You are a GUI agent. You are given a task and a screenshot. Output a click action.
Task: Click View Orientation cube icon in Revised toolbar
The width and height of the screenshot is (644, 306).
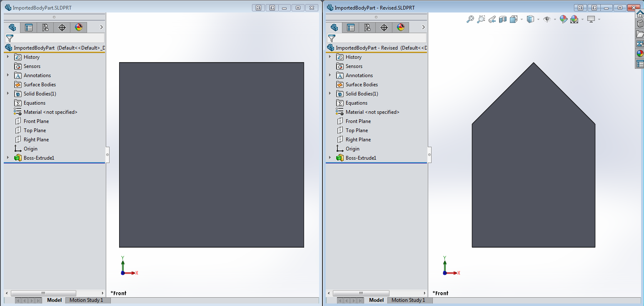[514, 19]
